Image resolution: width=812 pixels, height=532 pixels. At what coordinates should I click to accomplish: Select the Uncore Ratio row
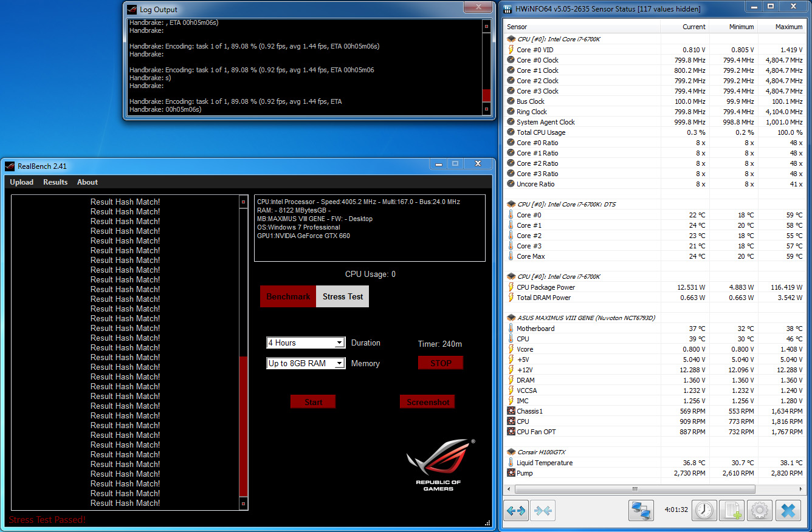point(655,184)
